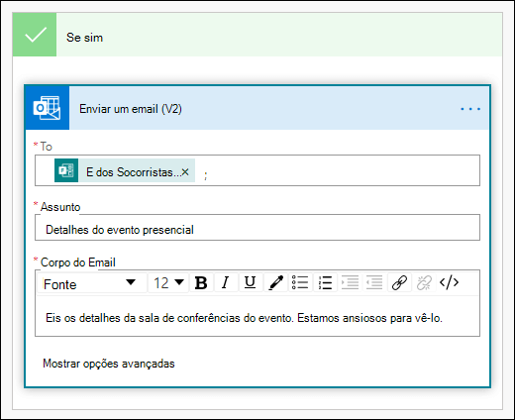
Task: Click the increase indent icon
Action: (350, 283)
